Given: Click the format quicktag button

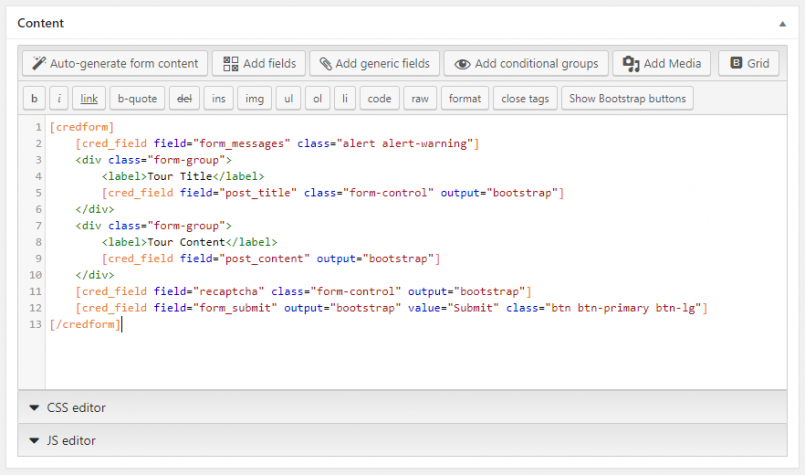Looking at the screenshot, I should tap(465, 98).
